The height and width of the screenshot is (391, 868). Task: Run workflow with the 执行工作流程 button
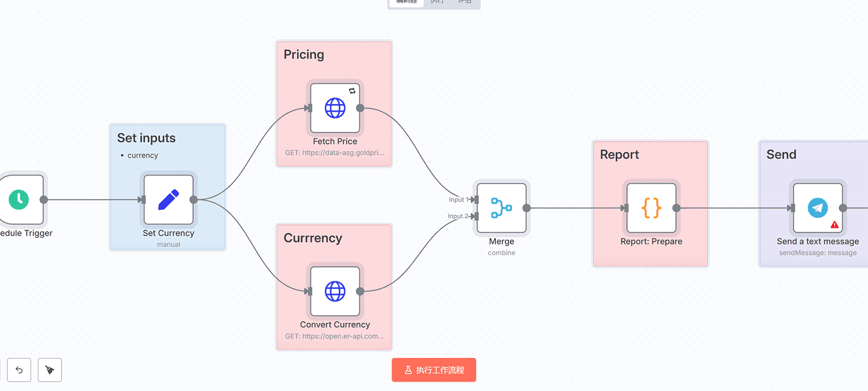434,370
